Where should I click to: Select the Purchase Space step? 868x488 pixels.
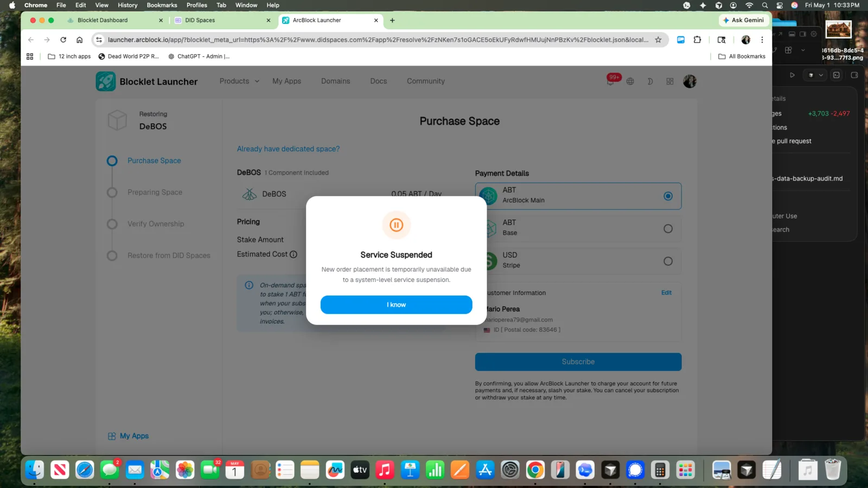154,161
